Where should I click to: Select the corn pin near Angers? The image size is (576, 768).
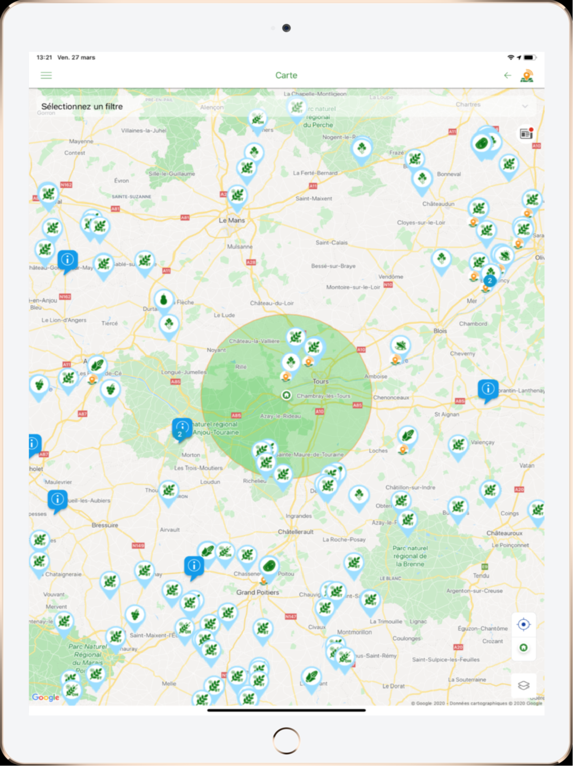pos(97,366)
